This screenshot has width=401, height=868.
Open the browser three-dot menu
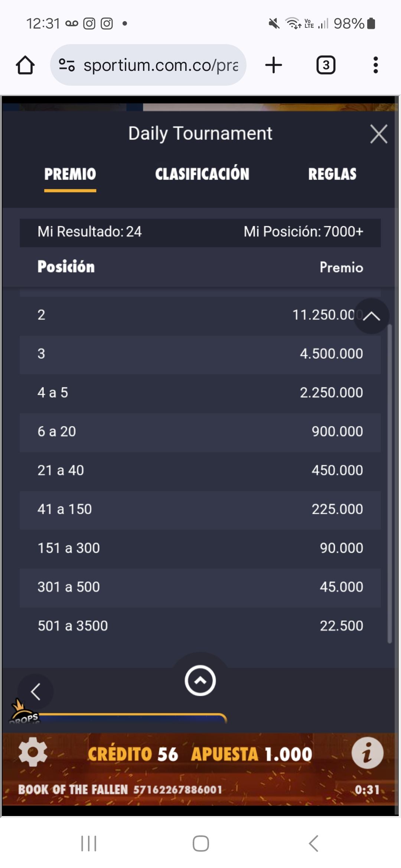pos(375,65)
